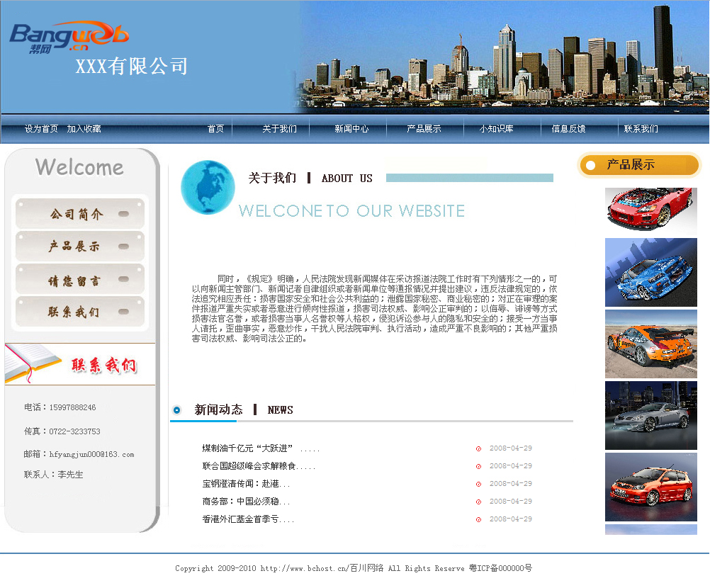Click 设为首页 link
This screenshot has width=710, height=588.
click(41, 129)
